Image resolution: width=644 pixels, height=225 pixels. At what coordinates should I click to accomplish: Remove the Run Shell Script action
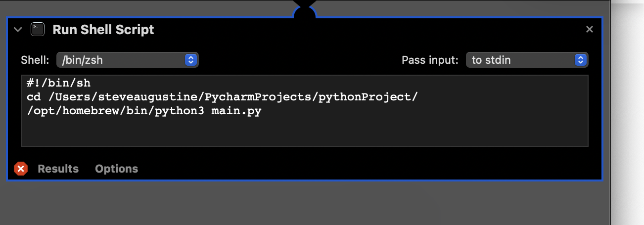coord(589,30)
